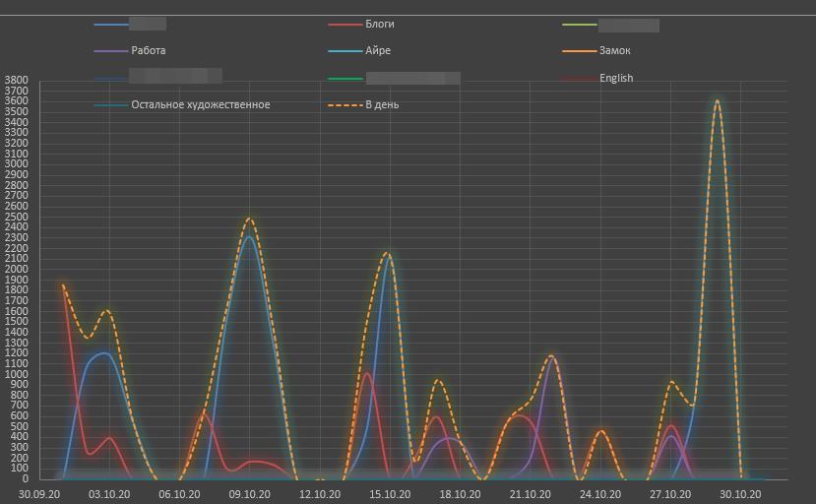Click the Остальное художественное legend label
This screenshot has width=816, height=504.
pyautogui.click(x=200, y=104)
